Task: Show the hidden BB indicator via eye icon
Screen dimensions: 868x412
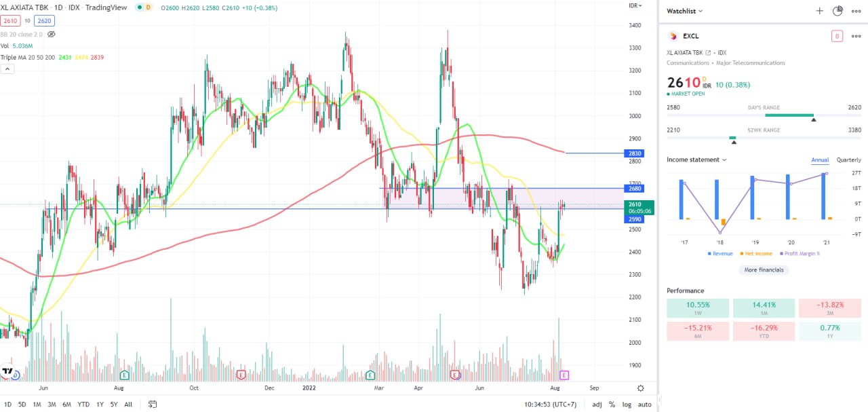Action: click(x=51, y=34)
